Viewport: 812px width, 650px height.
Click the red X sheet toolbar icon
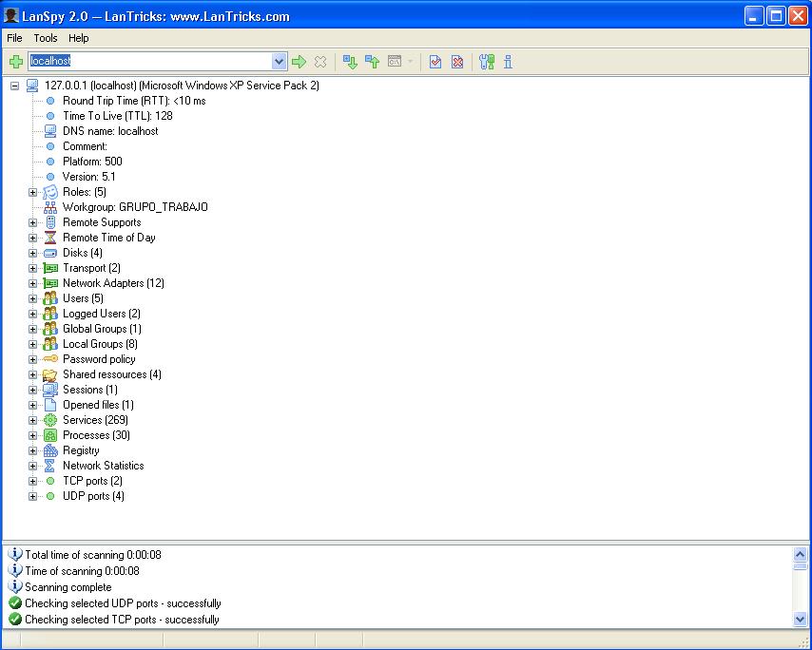coord(457,62)
